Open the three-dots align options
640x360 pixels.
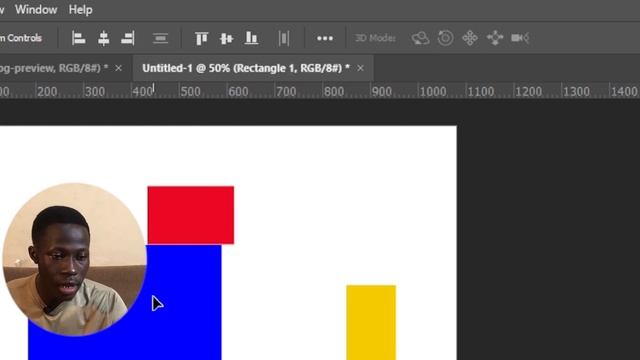[325, 38]
